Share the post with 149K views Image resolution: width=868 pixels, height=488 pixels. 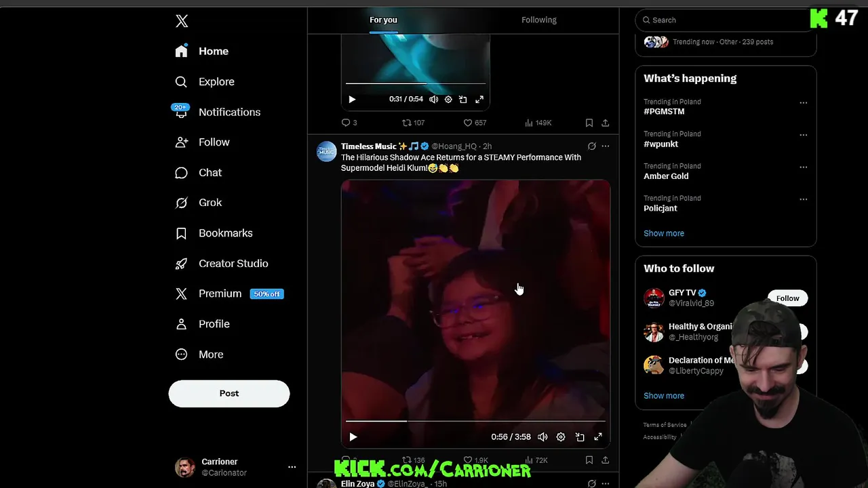(606, 123)
